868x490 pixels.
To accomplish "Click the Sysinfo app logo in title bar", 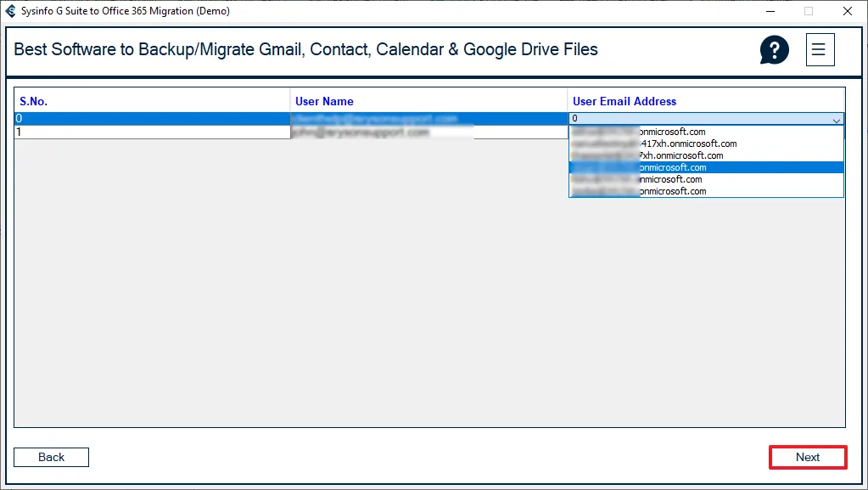I will pos(10,10).
